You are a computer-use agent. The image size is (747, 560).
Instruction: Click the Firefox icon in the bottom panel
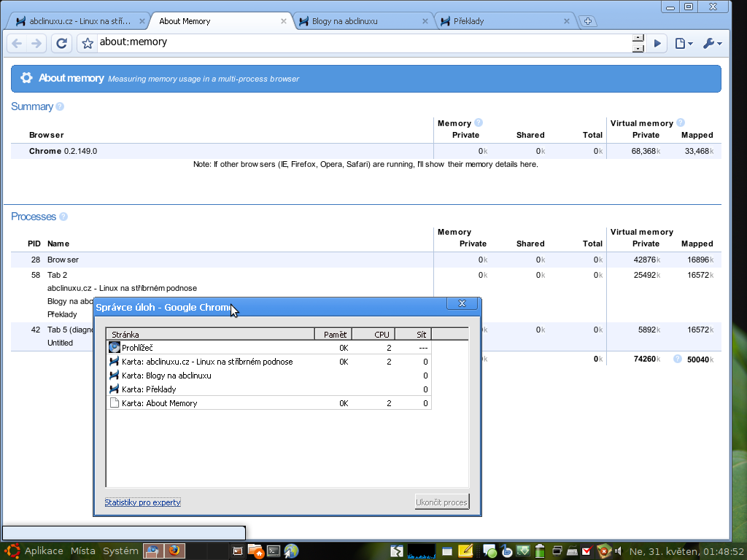(174, 551)
